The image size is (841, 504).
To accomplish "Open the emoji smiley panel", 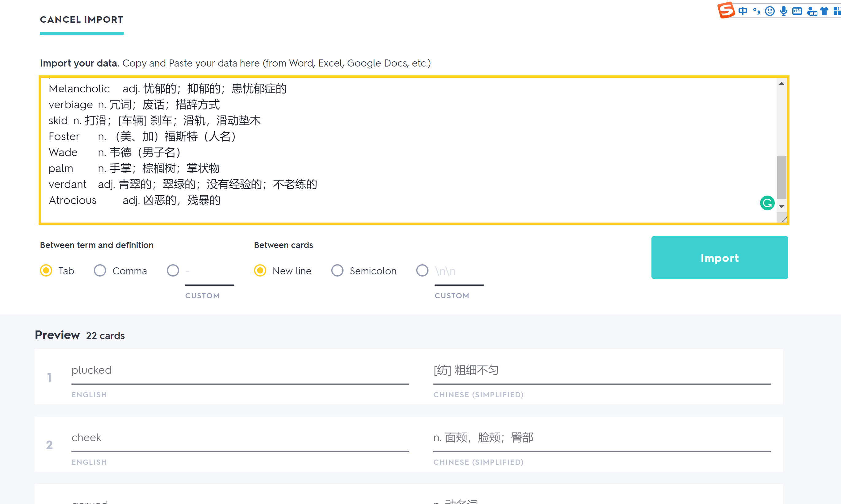I will (x=770, y=11).
